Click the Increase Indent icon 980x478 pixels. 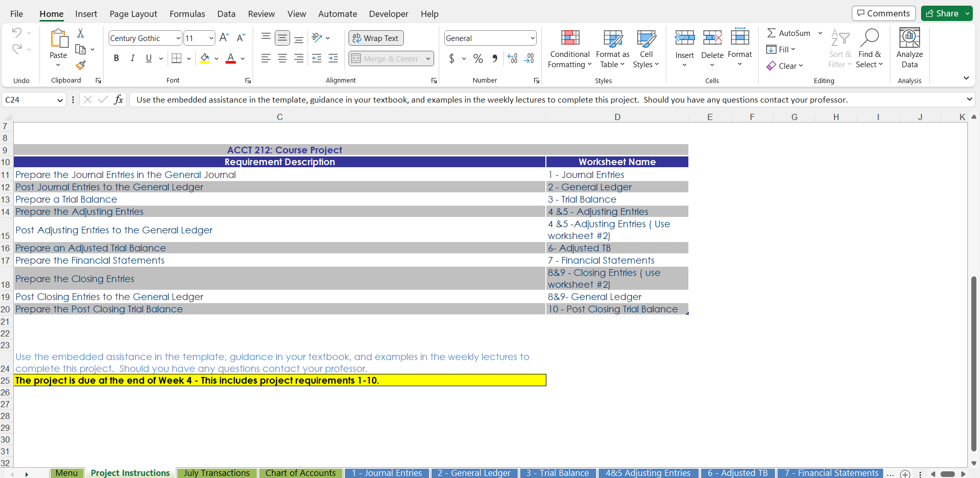[333, 58]
